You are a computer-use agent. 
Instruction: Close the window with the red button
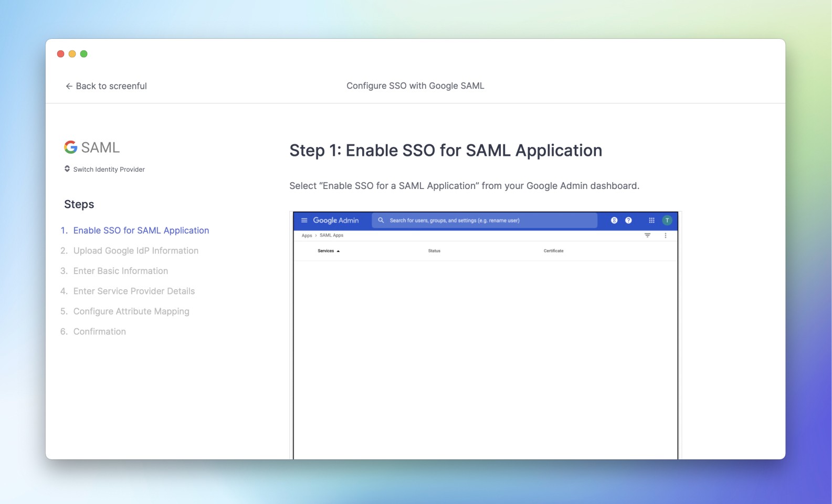60,54
